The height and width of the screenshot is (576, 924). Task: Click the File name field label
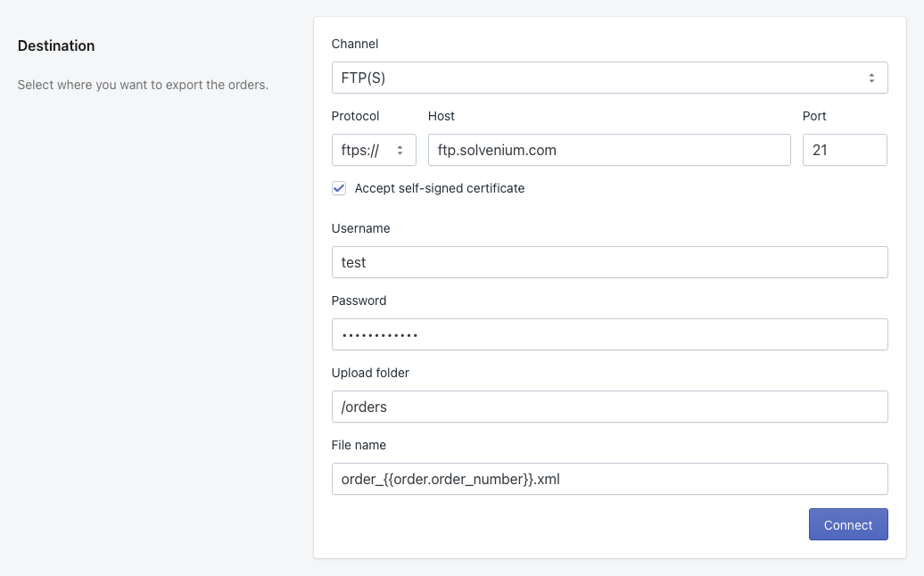pyautogui.click(x=359, y=445)
